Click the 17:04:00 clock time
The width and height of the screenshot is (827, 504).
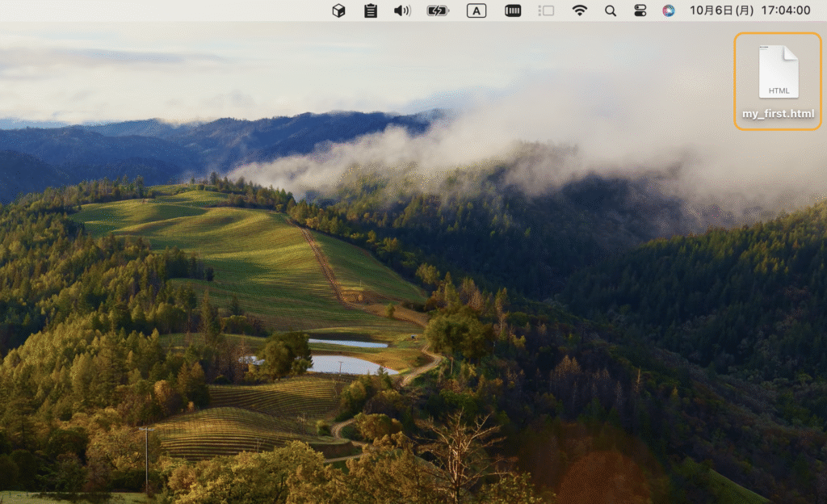[785, 10]
